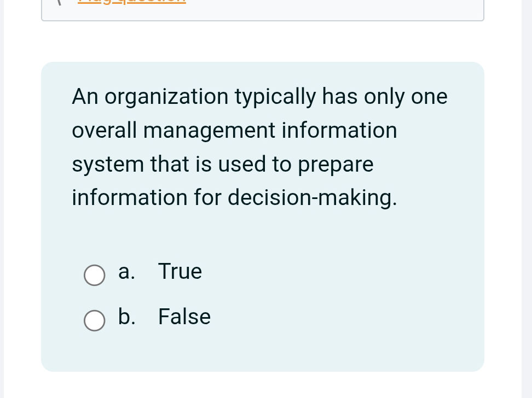The image size is (532, 398).
Task: Click the answer label False
Action: point(184,317)
